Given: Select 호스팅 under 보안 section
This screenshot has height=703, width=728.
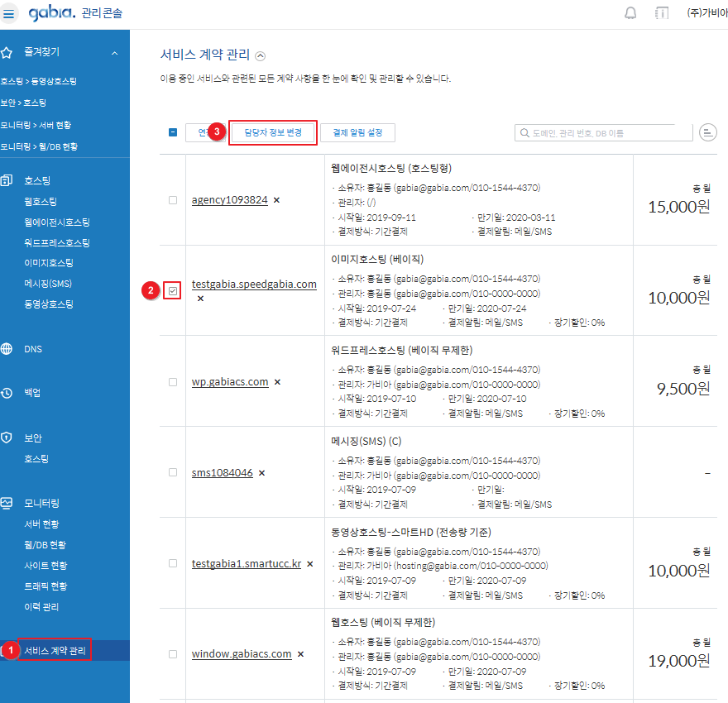Looking at the screenshot, I should [36, 459].
